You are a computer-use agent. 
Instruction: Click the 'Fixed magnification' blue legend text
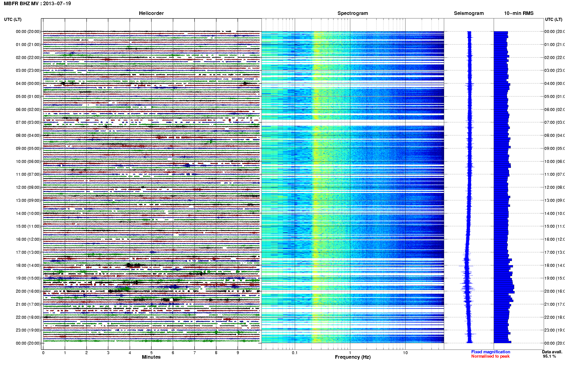point(491,352)
